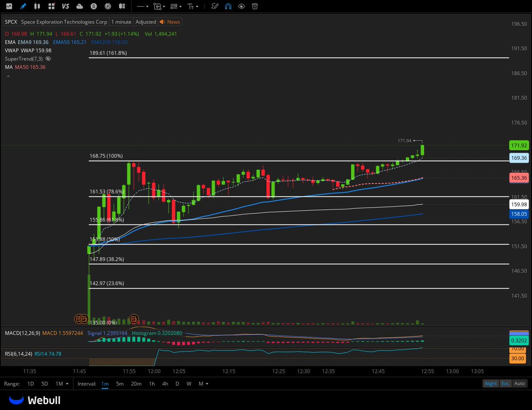Click the cloud sync icon
This screenshot has width=532, height=410.
click(80, 6)
